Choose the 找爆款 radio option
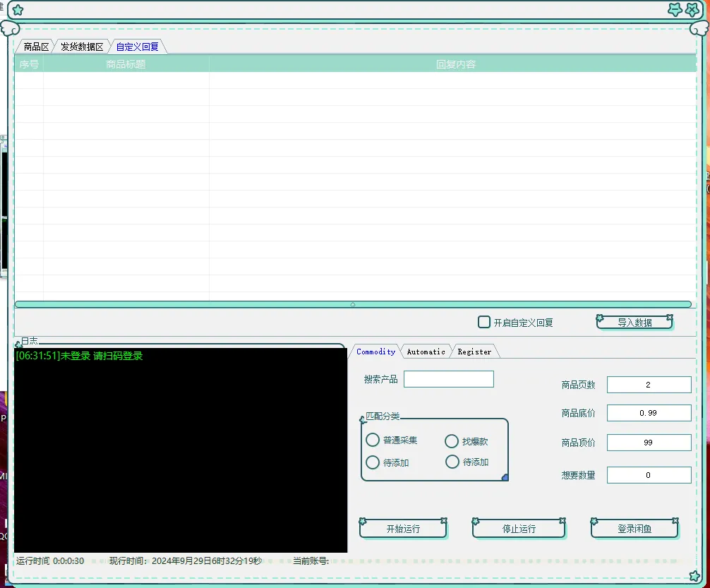The width and height of the screenshot is (710, 588). [452, 441]
